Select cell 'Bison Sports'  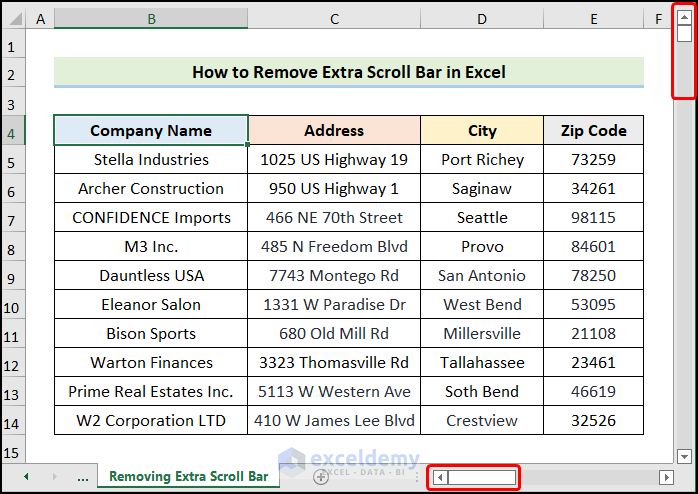click(151, 333)
